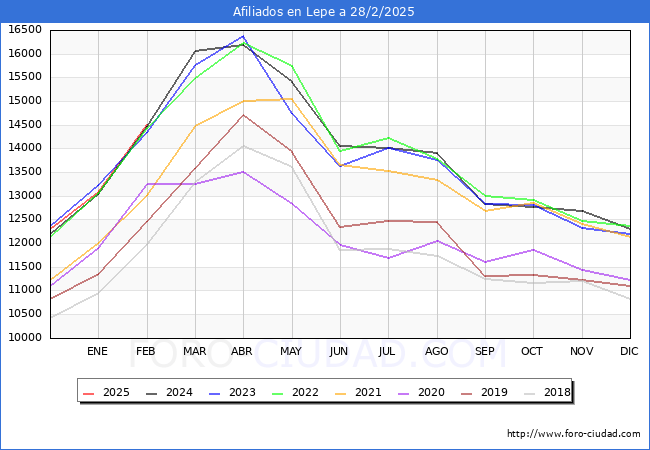Select the 2025 legend label
Image resolution: width=650 pixels, height=450 pixels.
tap(116, 392)
